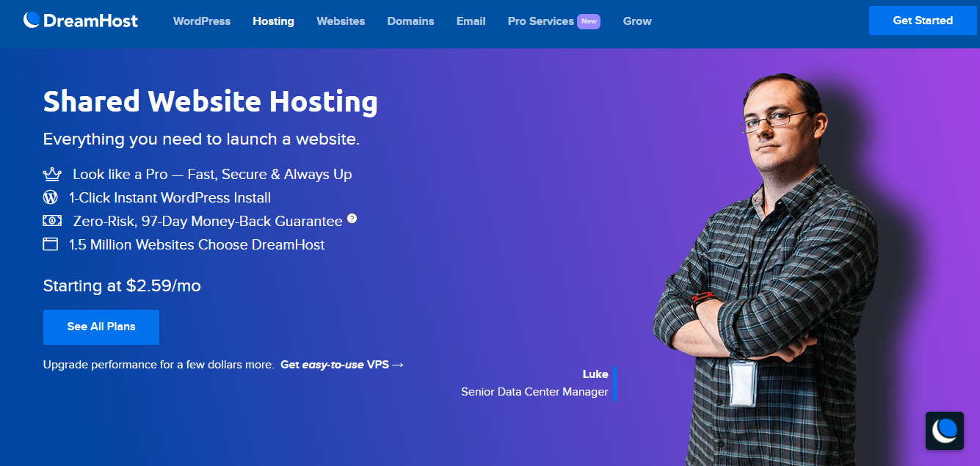Click the browser window icon beside 1.5 Million Websites

51,244
